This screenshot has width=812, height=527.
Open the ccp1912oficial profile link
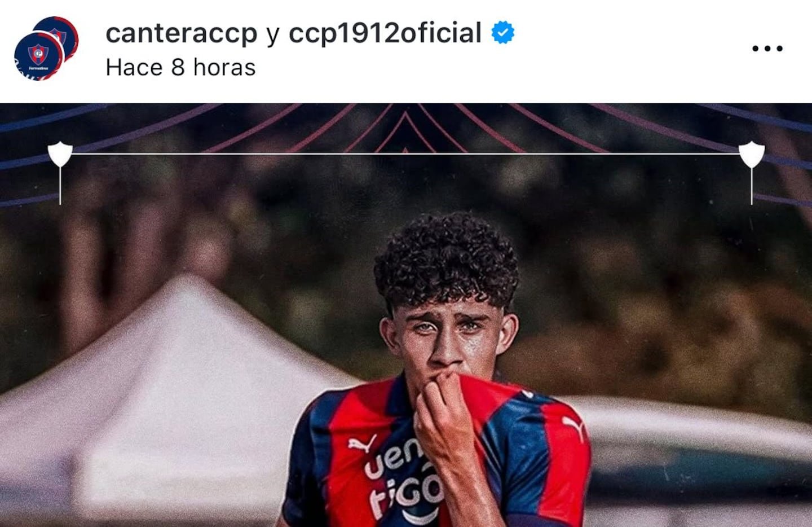coord(385,33)
